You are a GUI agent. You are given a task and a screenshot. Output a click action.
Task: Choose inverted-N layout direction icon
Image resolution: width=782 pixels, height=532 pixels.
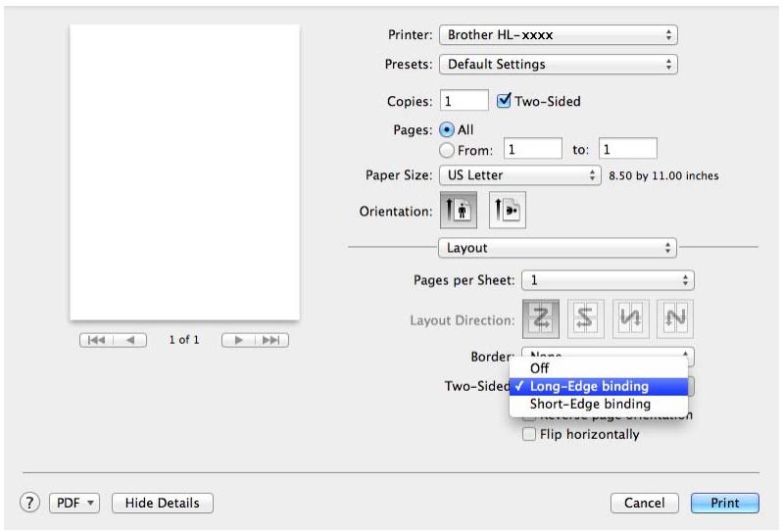[x=630, y=319]
